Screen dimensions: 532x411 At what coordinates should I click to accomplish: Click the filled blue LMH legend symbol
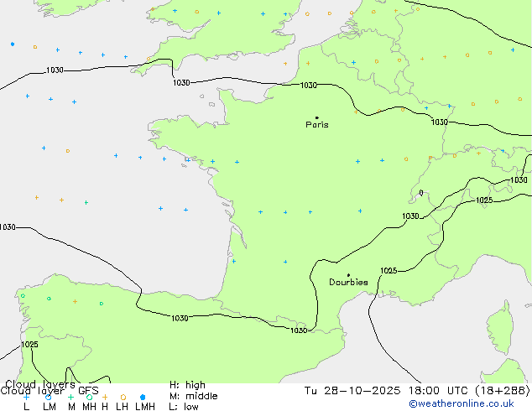(x=143, y=397)
